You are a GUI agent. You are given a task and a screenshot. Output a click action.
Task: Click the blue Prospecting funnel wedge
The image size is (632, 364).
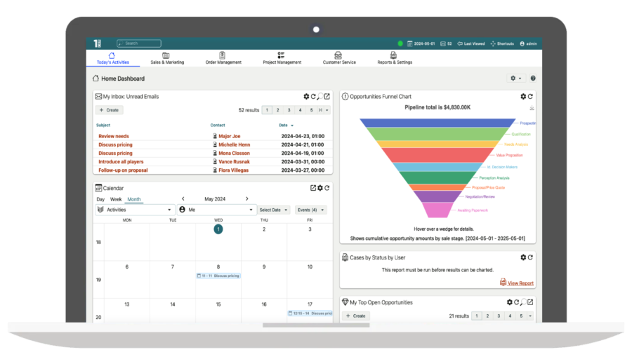click(x=435, y=122)
